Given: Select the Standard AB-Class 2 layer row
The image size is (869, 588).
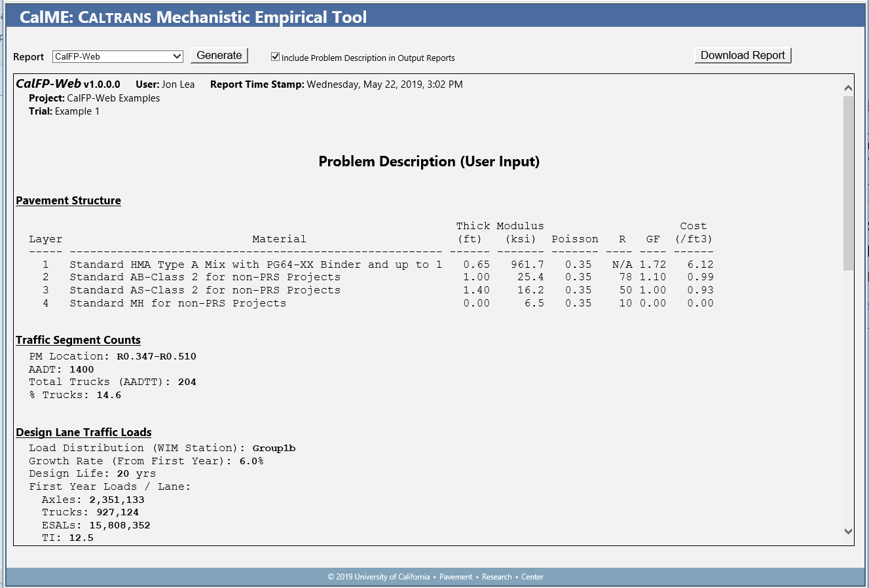Looking at the screenshot, I should 205,278.
